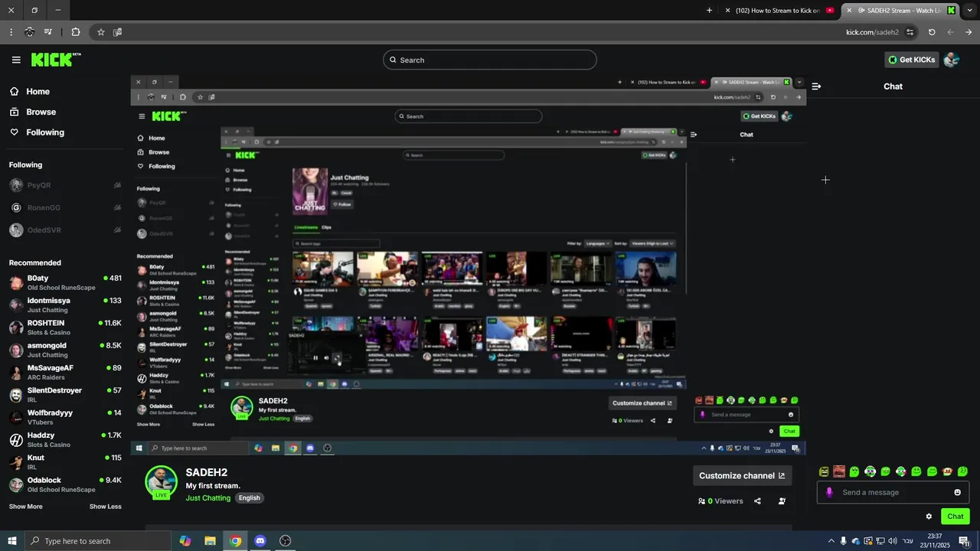Image resolution: width=980 pixels, height=551 pixels.
Task: Open the media control icon in outer Chrome toolbar
Action: [x=48, y=32]
